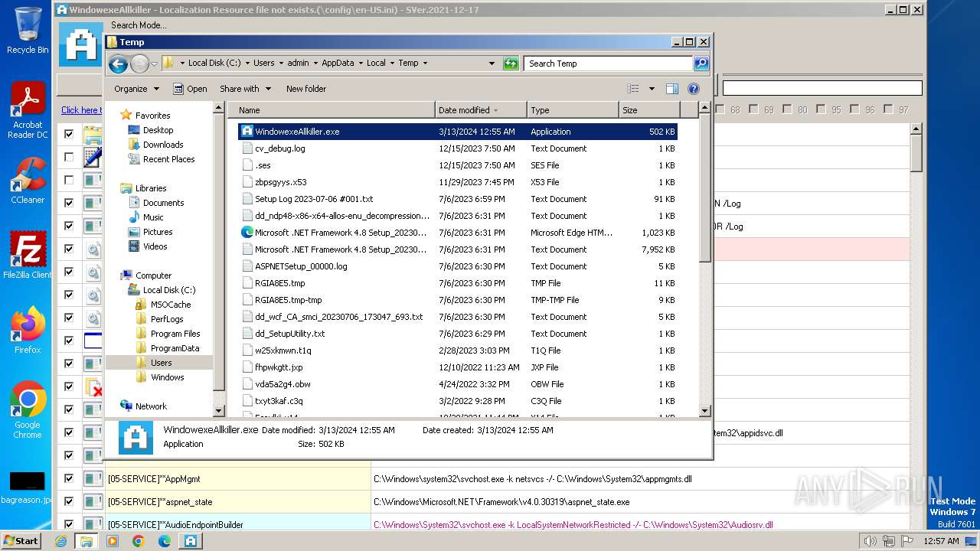The height and width of the screenshot is (551, 980).
Task: Toggle checkbox for AppMgmt service row
Action: (x=69, y=478)
